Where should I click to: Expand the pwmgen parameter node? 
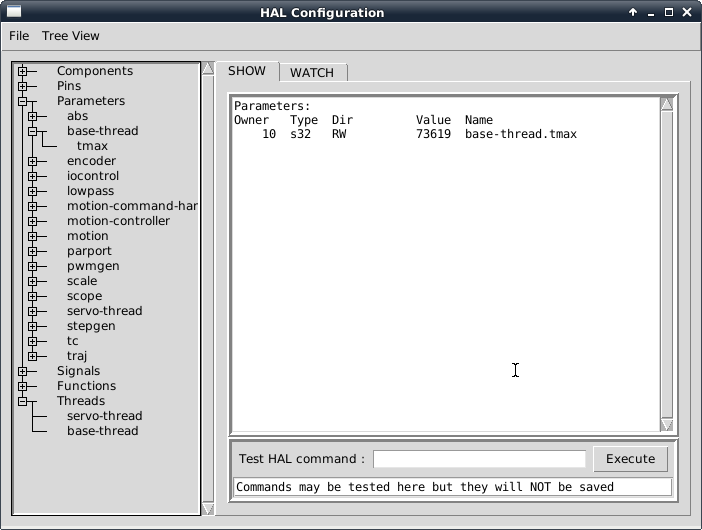click(32, 266)
